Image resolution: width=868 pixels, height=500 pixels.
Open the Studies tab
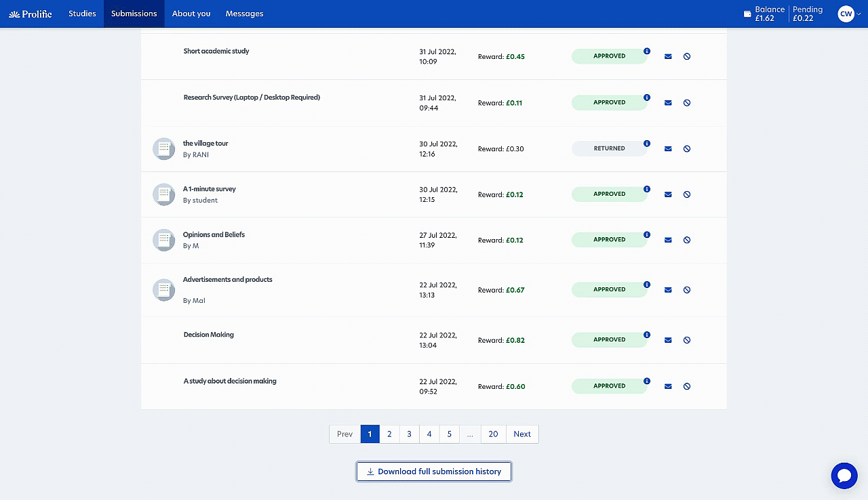point(82,14)
